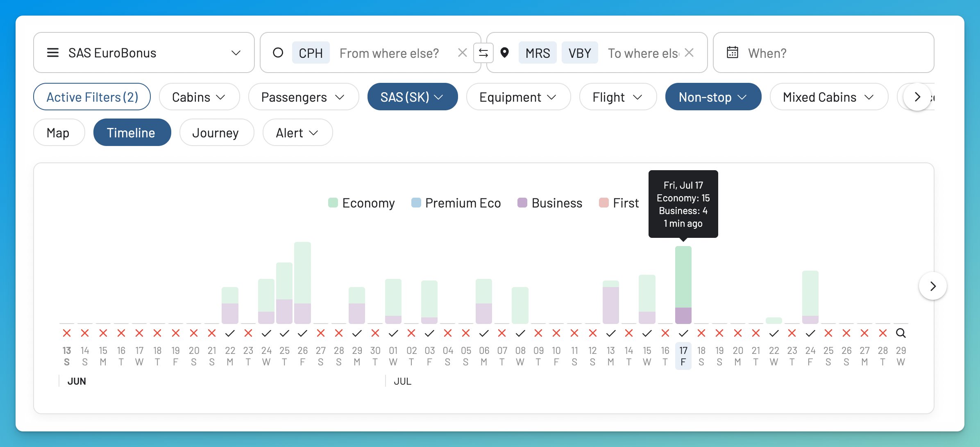Click the availability bar for July 24
This screenshot has width=980, height=447.
[x=810, y=297]
